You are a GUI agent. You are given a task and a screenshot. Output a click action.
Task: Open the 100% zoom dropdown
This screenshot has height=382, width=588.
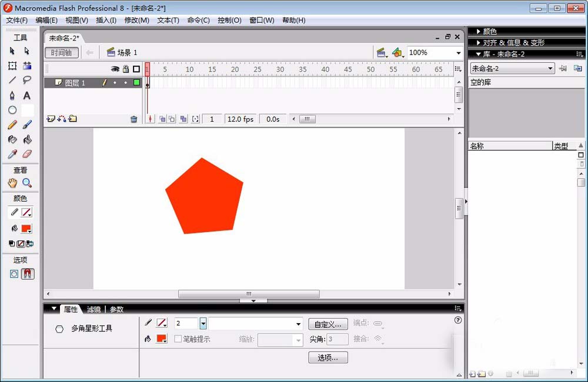tap(458, 53)
